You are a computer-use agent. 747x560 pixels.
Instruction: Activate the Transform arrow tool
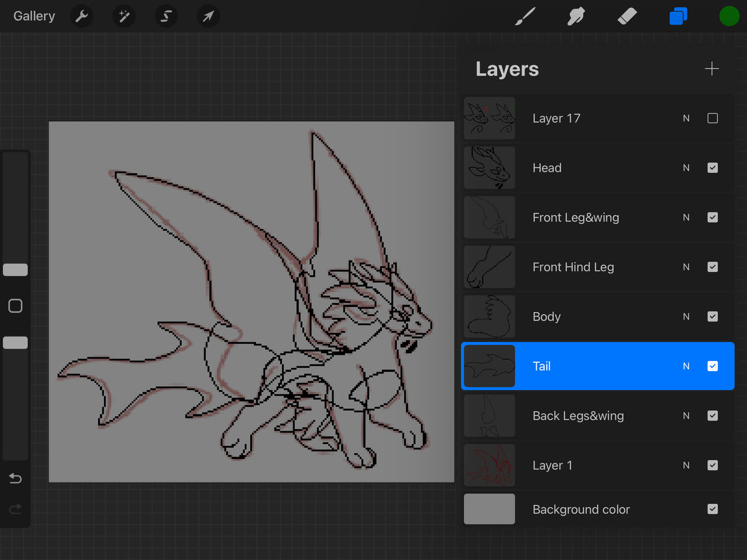[208, 16]
